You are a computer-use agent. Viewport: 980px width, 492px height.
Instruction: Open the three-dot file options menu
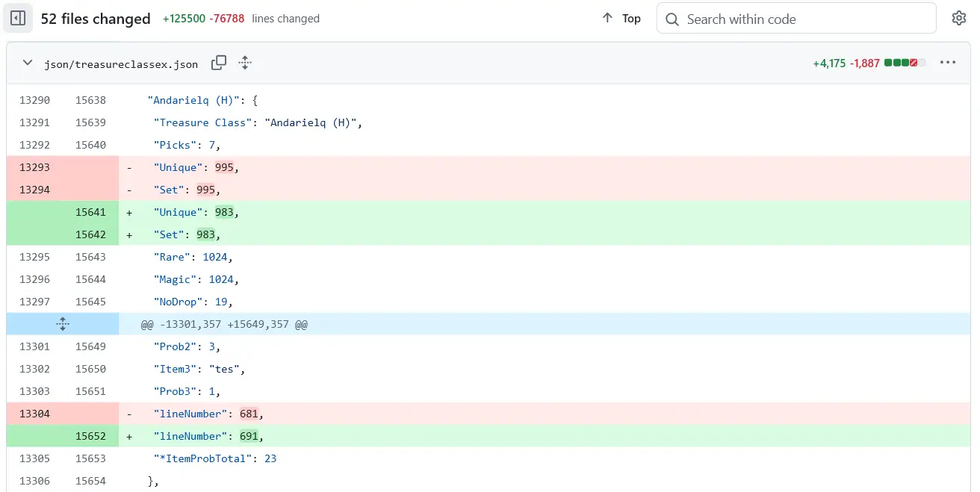pyautogui.click(x=948, y=63)
